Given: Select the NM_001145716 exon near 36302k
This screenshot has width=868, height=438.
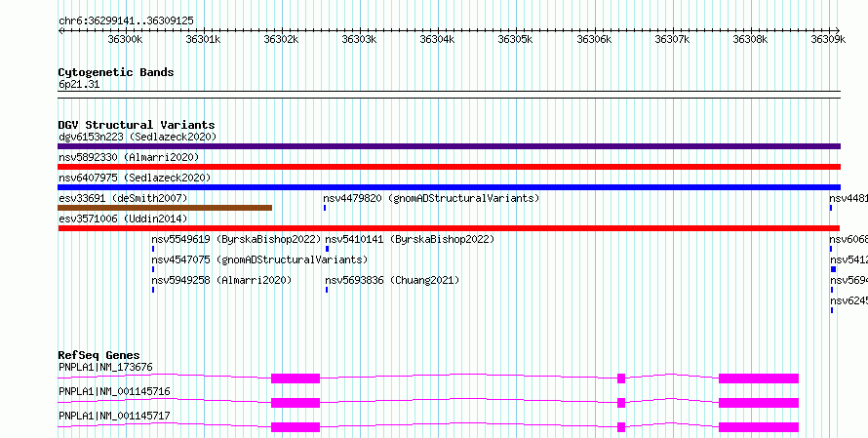Looking at the screenshot, I should point(296,403).
